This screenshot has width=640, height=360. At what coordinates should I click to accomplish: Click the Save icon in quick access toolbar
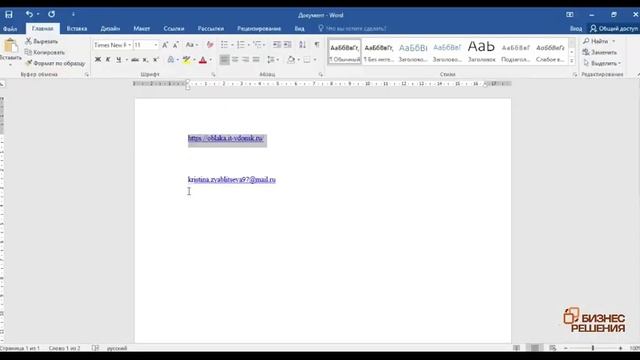click(x=9, y=15)
